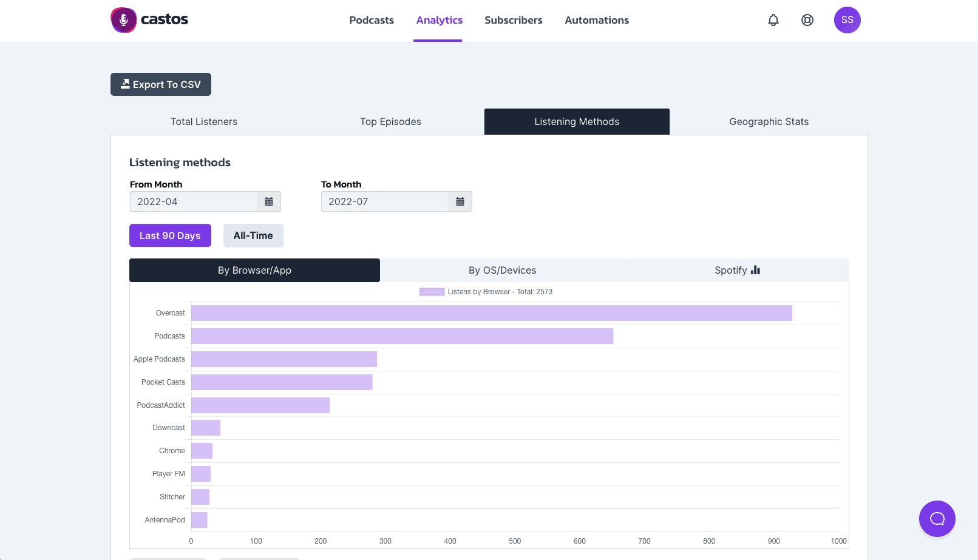Open To Month calendar picker
978x560 pixels.
pos(460,201)
